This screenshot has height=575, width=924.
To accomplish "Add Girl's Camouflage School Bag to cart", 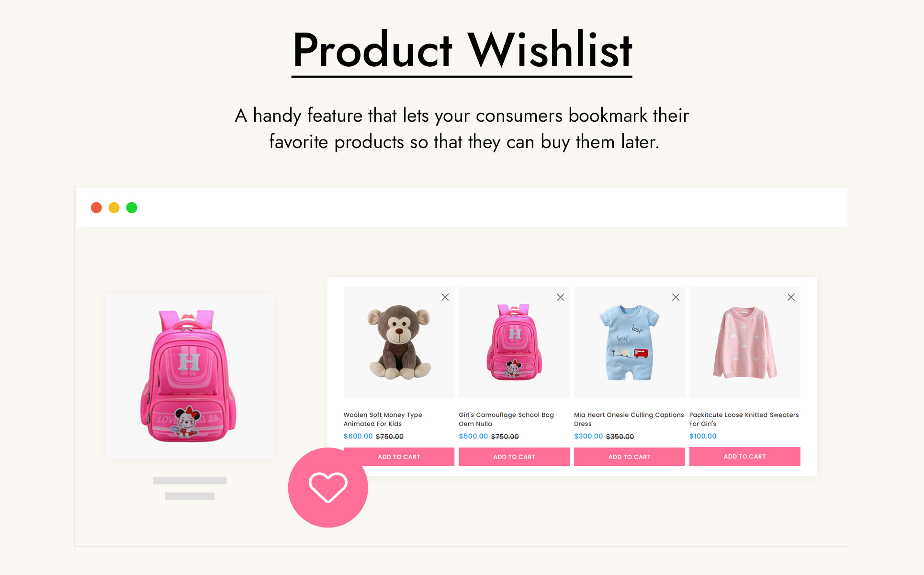I will pos(514,457).
